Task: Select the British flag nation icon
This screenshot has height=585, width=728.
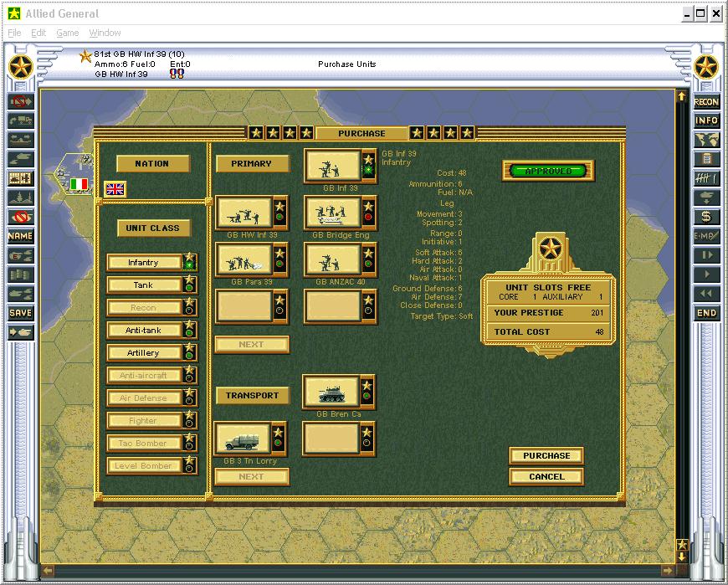Action: point(115,189)
